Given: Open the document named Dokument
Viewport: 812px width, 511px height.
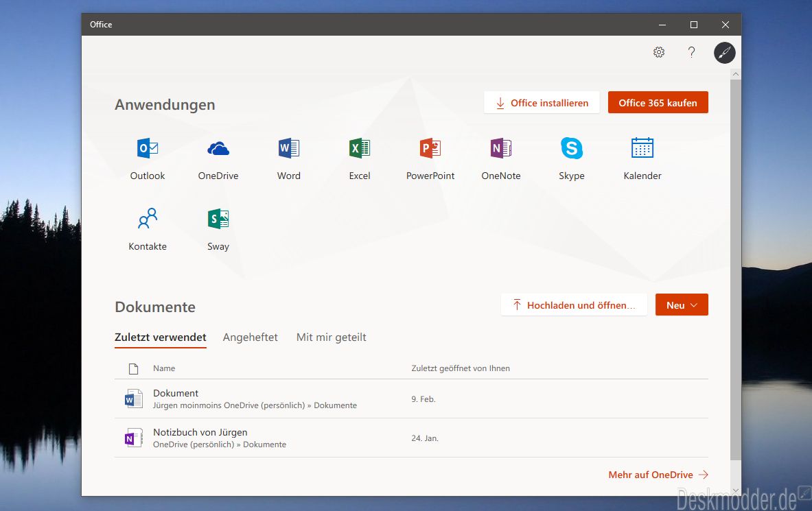Looking at the screenshot, I should (x=176, y=394).
